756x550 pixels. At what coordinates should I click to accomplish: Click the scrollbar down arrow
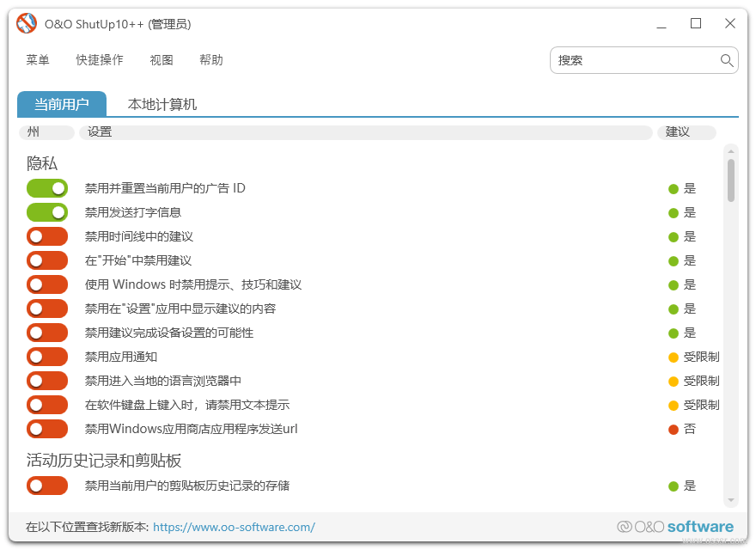[x=731, y=500]
